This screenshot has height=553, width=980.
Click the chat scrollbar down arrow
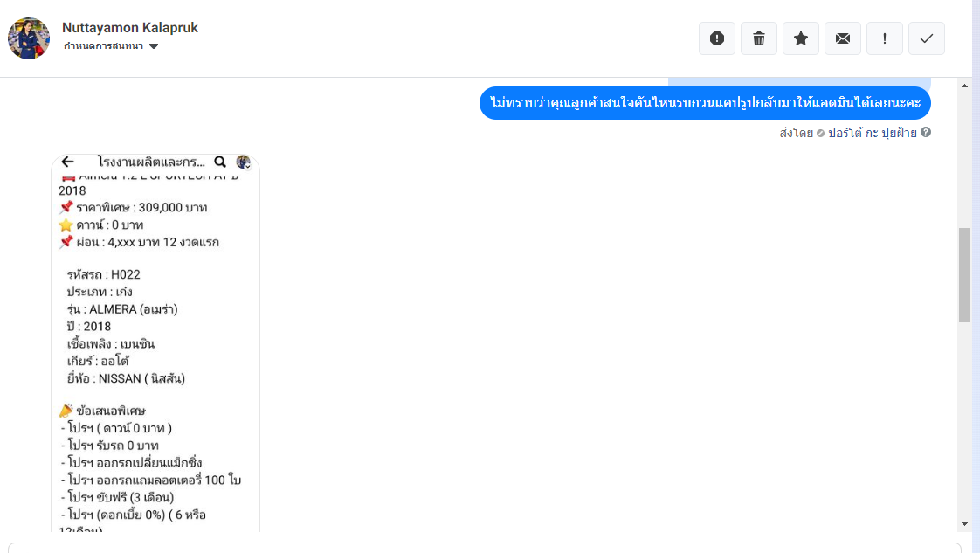tap(964, 523)
